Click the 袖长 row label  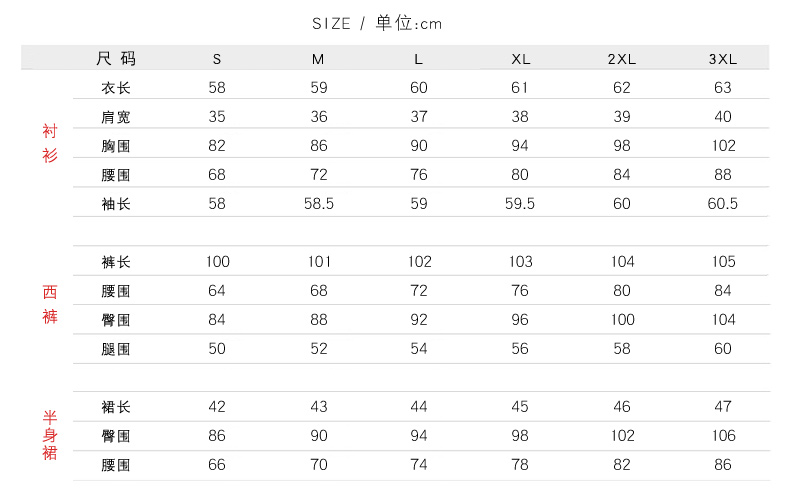[116, 204]
